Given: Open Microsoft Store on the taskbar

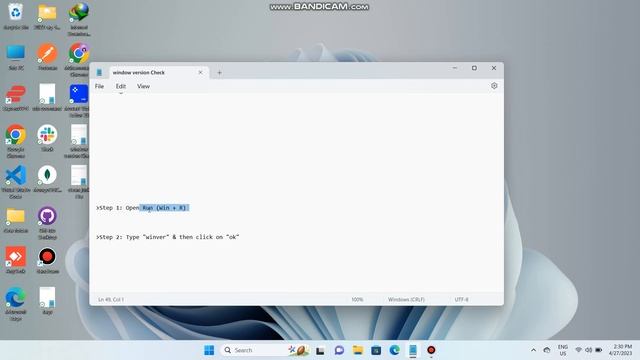Looking at the screenshot, I should pos(376,350).
